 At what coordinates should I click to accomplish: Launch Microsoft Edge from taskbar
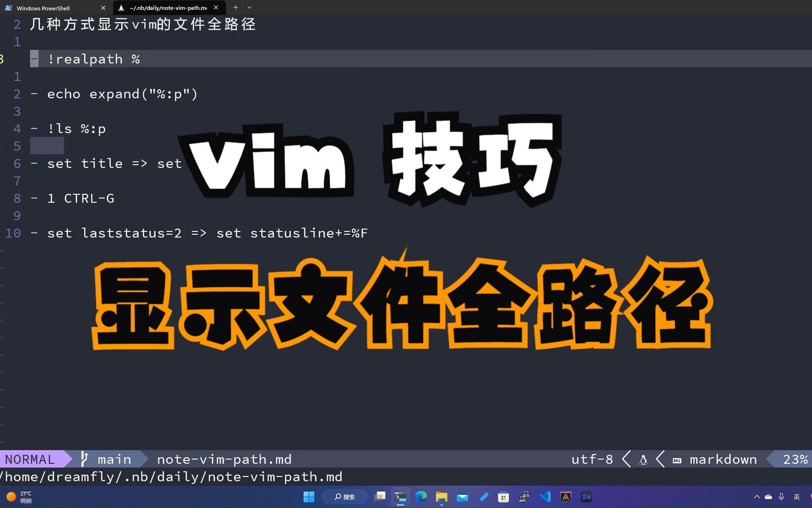tap(421, 497)
